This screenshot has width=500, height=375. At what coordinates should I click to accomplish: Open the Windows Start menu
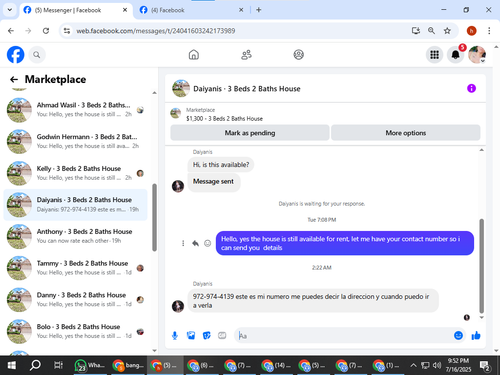point(11,366)
